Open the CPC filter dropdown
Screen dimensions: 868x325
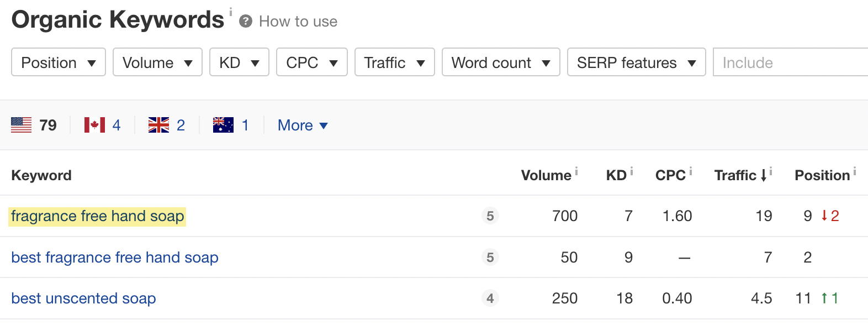click(x=311, y=62)
